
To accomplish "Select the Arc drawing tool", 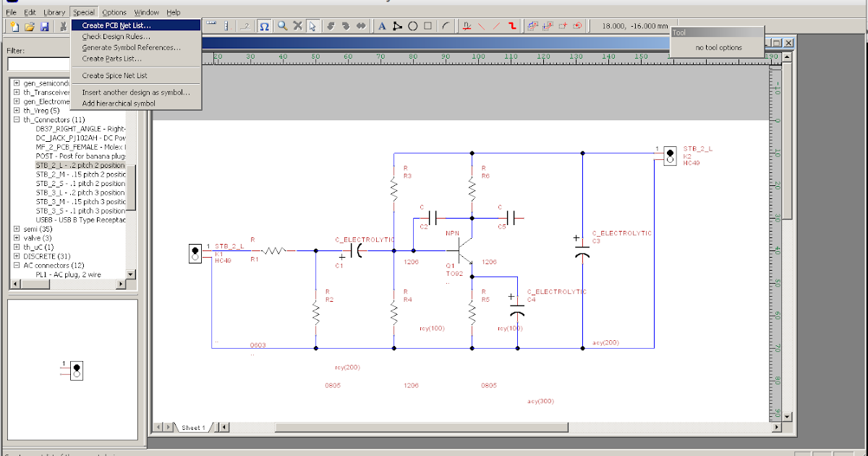I will pyautogui.click(x=444, y=26).
